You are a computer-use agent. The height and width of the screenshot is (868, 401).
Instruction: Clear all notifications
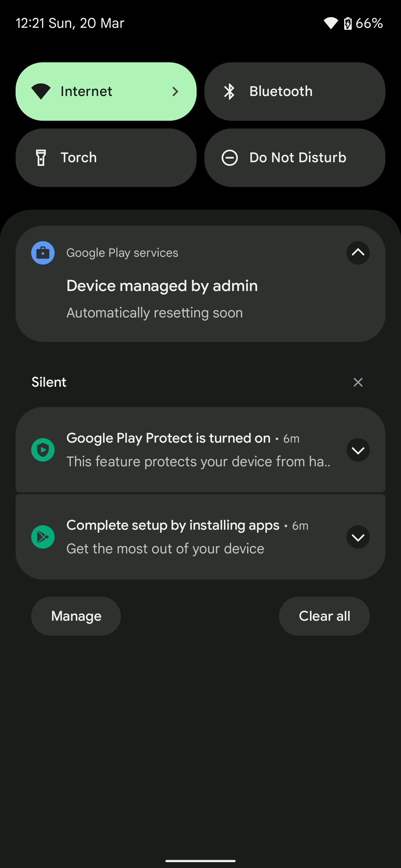pyautogui.click(x=324, y=616)
